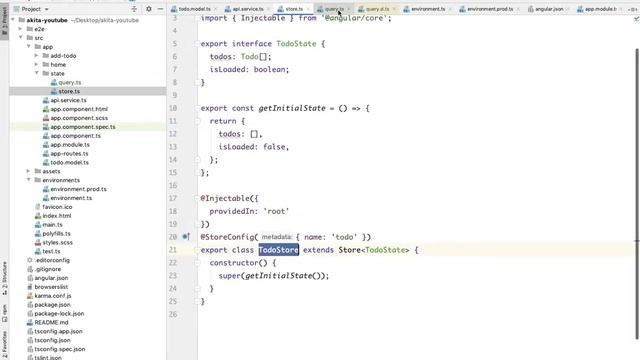The image size is (640, 360).
Task: Collapse the environments folder
Action: [x=29, y=180]
